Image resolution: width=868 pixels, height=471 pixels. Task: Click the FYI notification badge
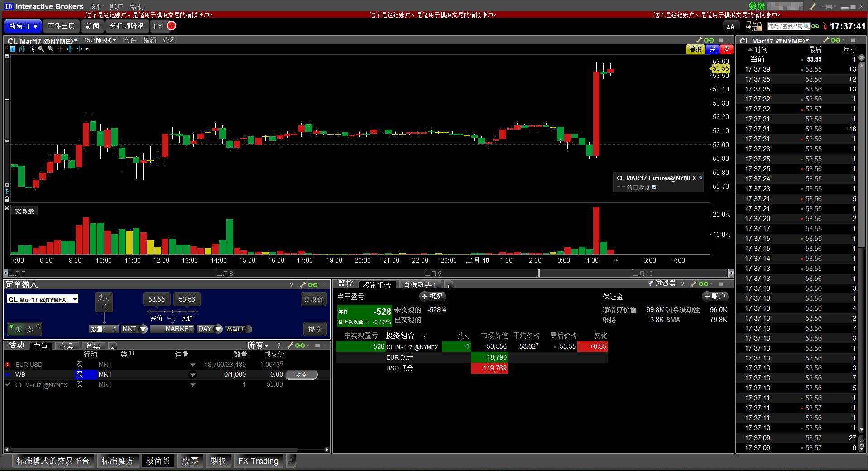tap(171, 26)
